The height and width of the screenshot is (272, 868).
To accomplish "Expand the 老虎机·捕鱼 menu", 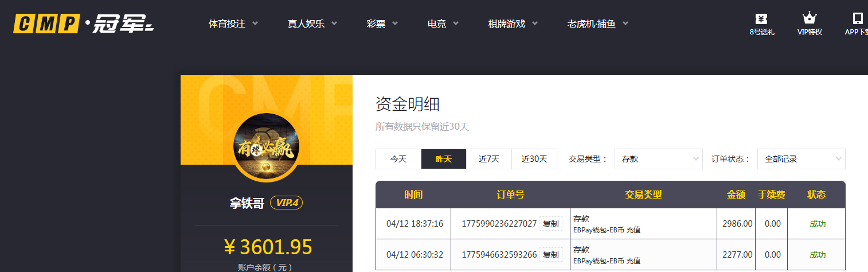I will click(598, 24).
